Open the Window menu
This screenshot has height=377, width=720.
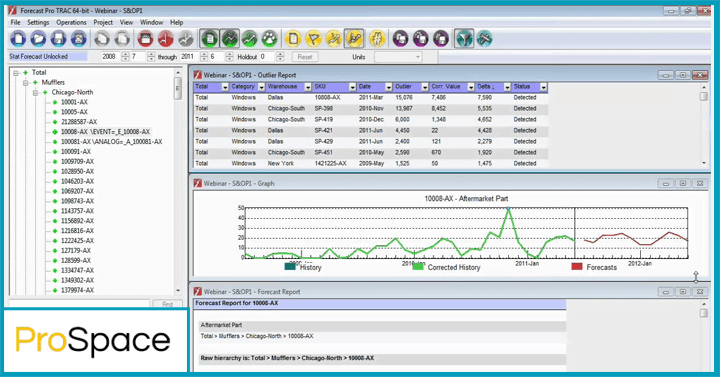click(151, 22)
